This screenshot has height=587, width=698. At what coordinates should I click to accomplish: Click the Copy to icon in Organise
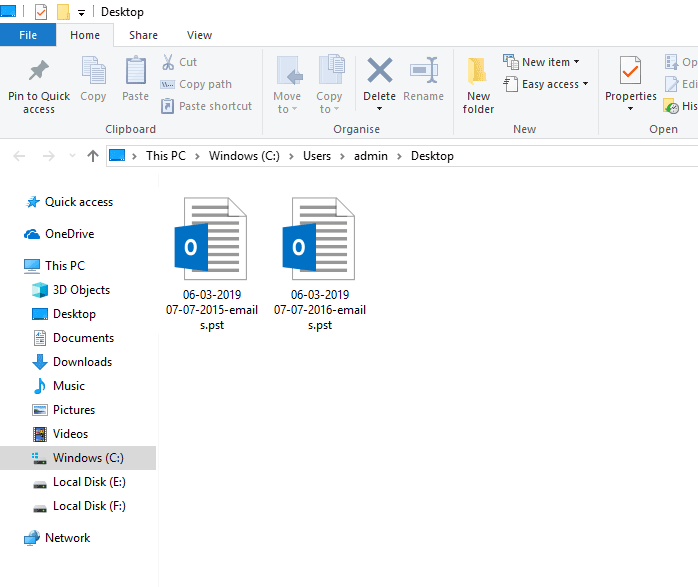point(332,69)
